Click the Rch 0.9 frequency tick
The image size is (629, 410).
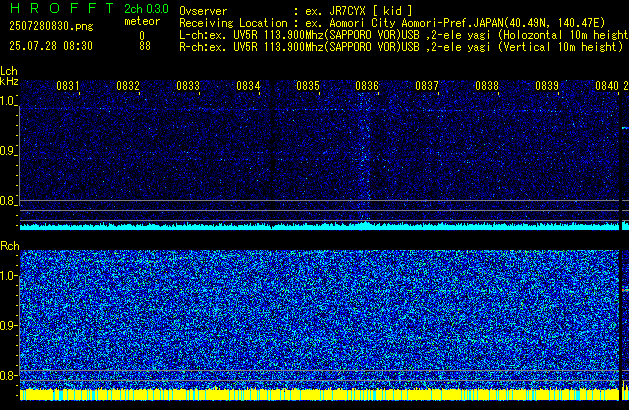8,325
